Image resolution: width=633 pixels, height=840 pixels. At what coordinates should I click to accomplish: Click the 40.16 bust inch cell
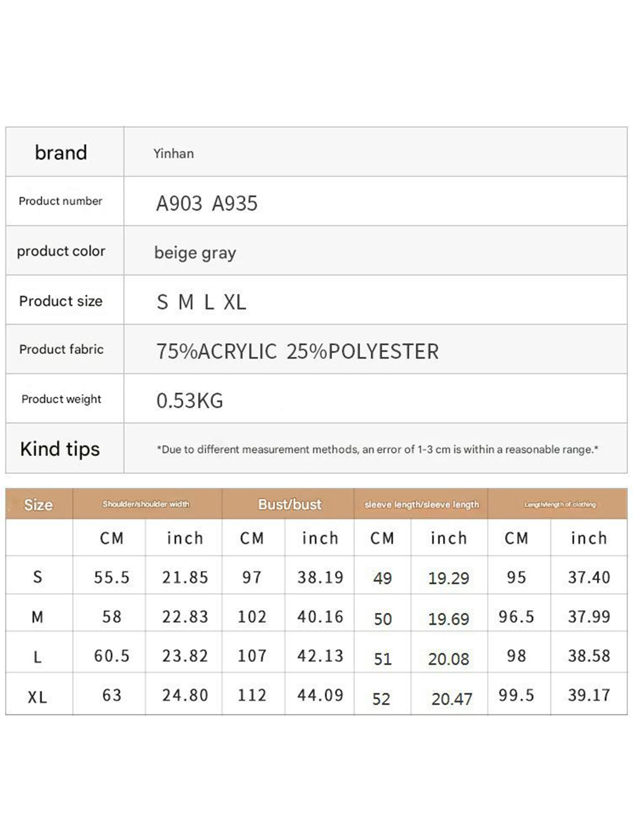pyautogui.click(x=320, y=617)
